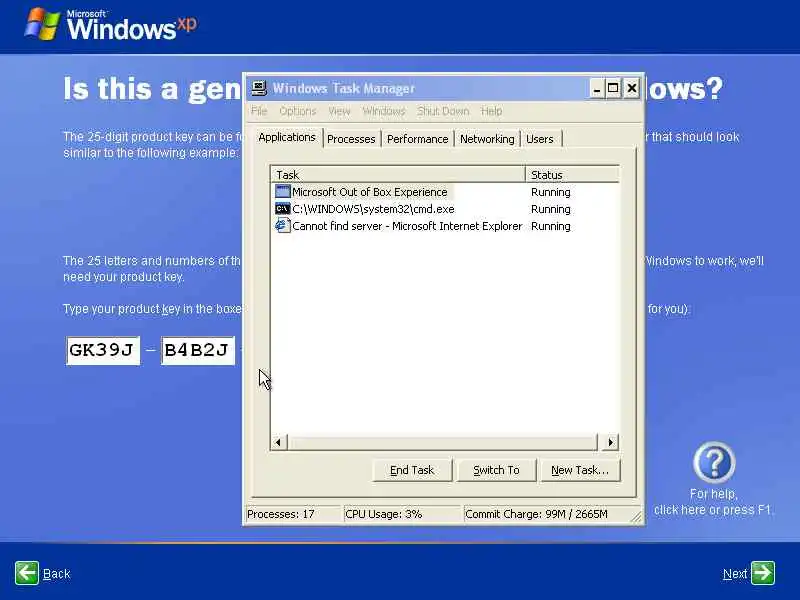Click the End Task button
800x600 pixels.
coord(412,470)
